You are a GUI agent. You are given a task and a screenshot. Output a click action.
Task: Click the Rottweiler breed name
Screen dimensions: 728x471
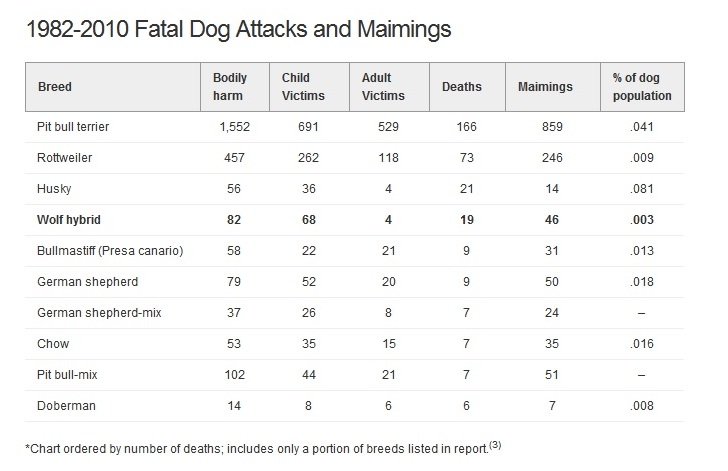(x=63, y=157)
